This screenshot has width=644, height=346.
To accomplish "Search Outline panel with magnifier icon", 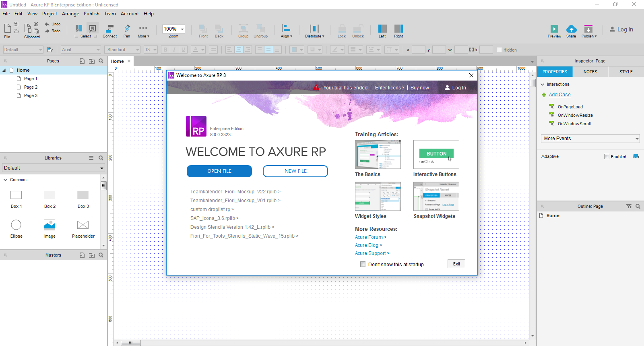I will [638, 206].
